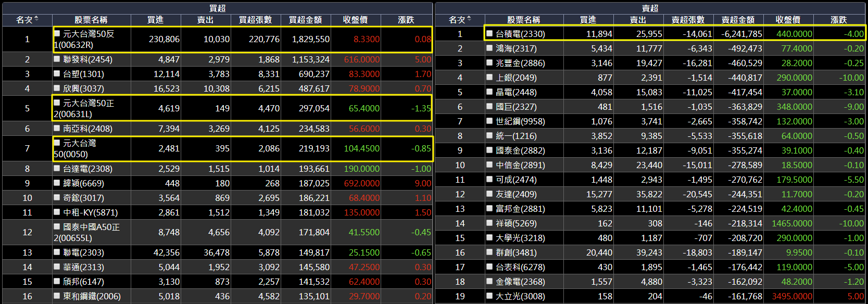Tick the checkbox for 上銀(2049)
This screenshot has width=868, height=304.
[x=489, y=77]
